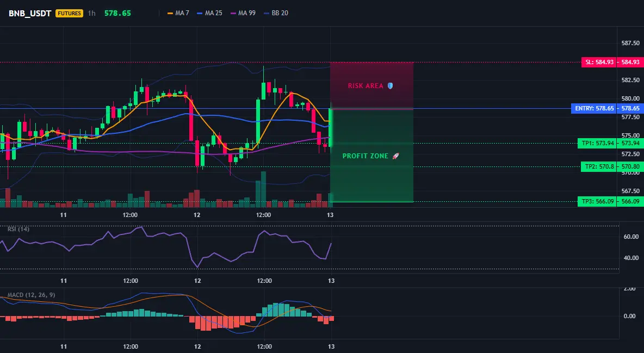The image size is (644, 353).
Task: Click the 582.50 price axis value
Action: [630, 80]
